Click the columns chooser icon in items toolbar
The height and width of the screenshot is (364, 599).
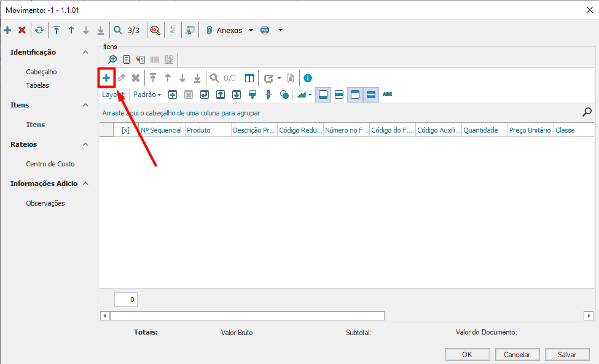[x=249, y=78]
